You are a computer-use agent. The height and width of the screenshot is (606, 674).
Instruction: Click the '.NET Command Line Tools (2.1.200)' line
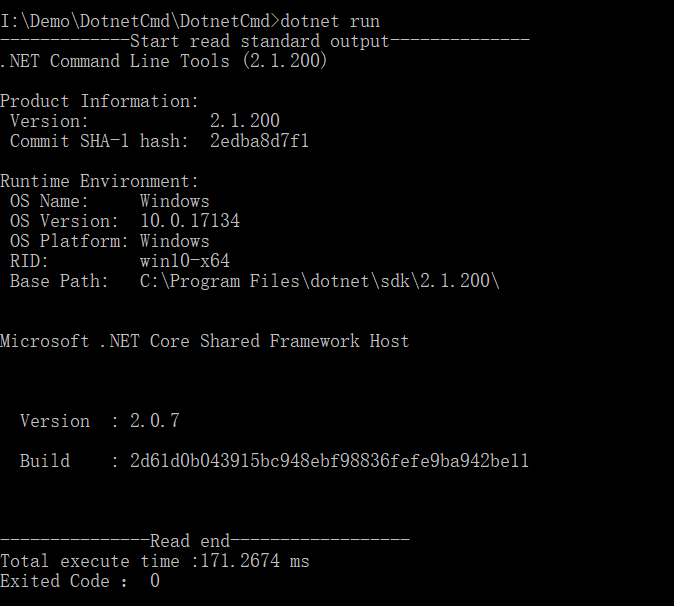pos(164,61)
